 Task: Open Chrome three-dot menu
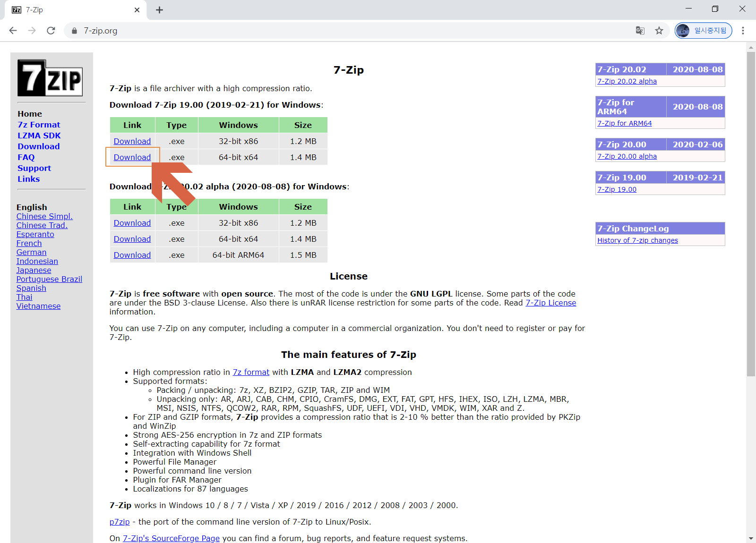[x=743, y=31]
